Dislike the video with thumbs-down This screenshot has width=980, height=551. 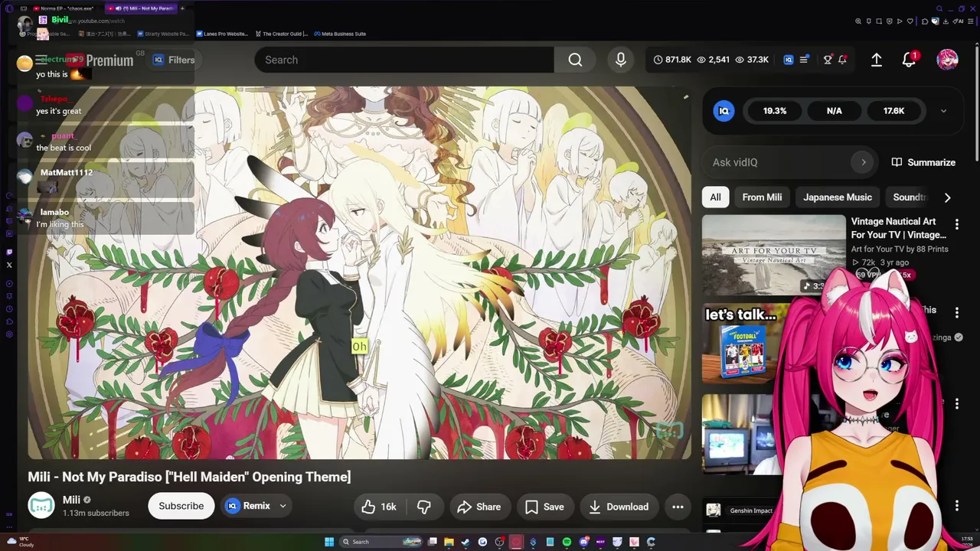[423, 507]
